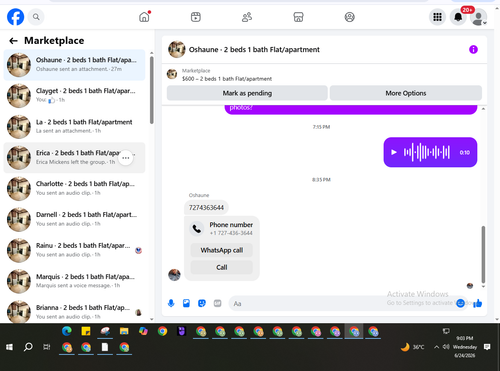Image resolution: width=500 pixels, height=371 pixels.
Task: Click the 7274363644 message bubble
Action: pyautogui.click(x=206, y=208)
